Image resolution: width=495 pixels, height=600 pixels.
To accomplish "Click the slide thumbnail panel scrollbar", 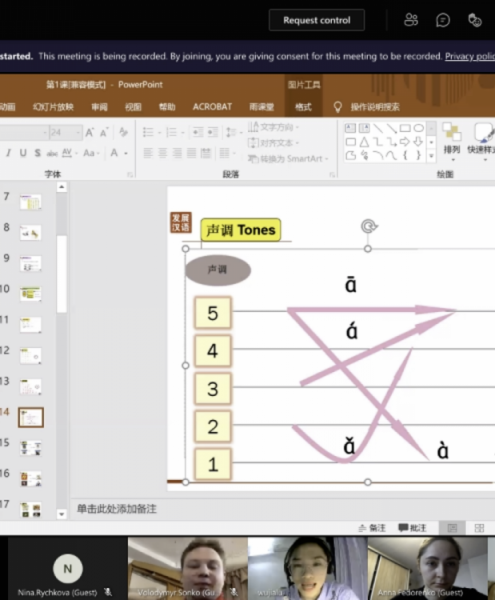I will 62,274.
